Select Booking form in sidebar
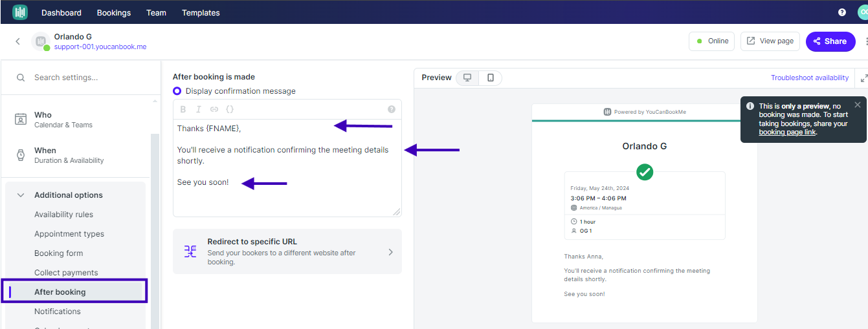The image size is (868, 329). pyautogui.click(x=59, y=253)
